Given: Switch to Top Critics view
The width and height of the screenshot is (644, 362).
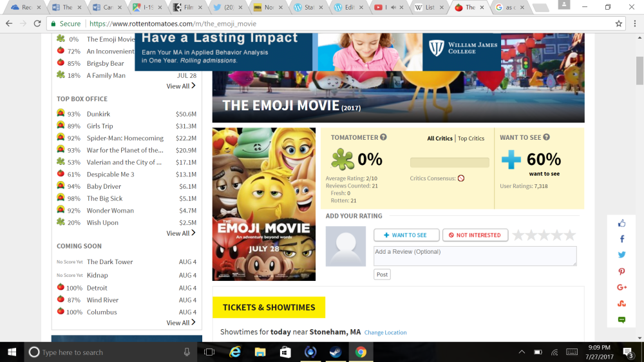Looking at the screenshot, I should click(471, 138).
